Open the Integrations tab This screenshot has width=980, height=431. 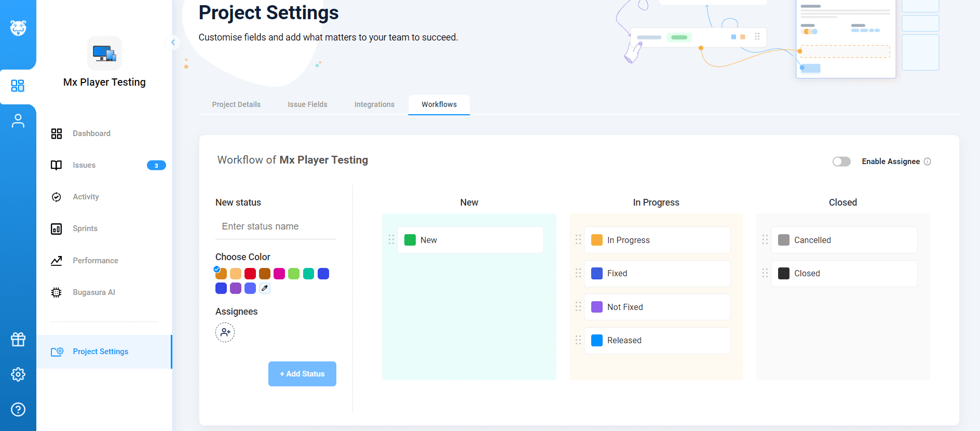coord(374,104)
